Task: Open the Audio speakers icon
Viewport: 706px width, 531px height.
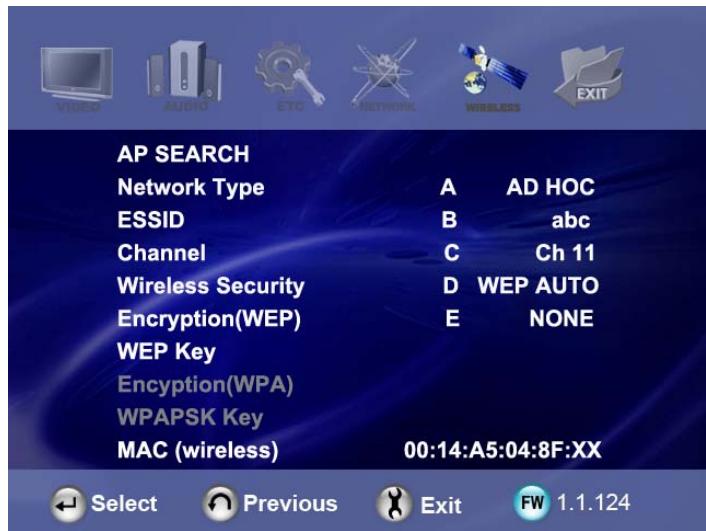Action: tap(186, 75)
